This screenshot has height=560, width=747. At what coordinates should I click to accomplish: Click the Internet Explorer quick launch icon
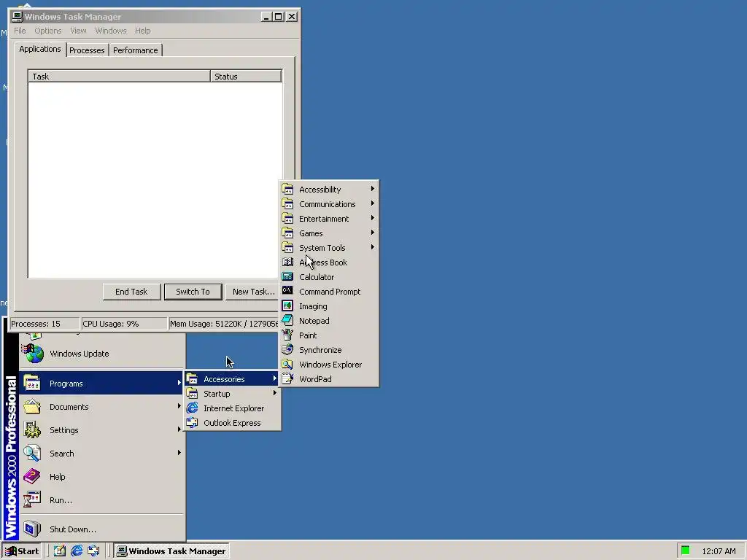tap(77, 551)
